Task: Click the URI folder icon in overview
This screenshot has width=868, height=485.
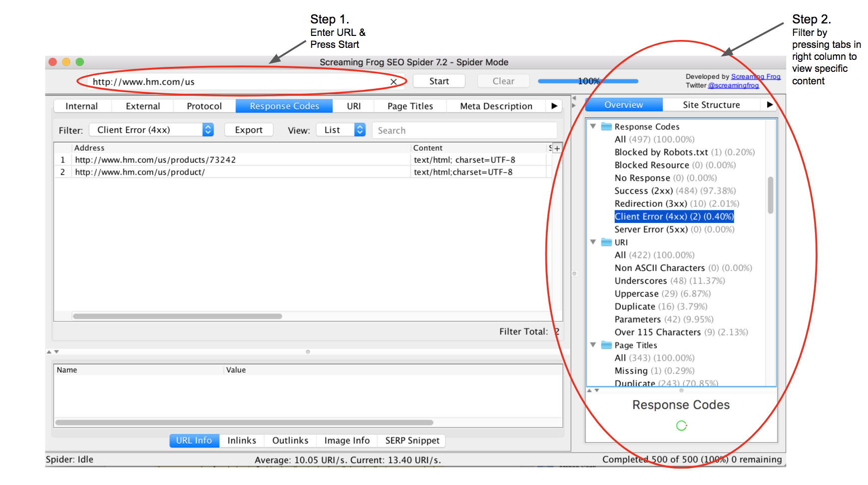Action: coord(606,242)
